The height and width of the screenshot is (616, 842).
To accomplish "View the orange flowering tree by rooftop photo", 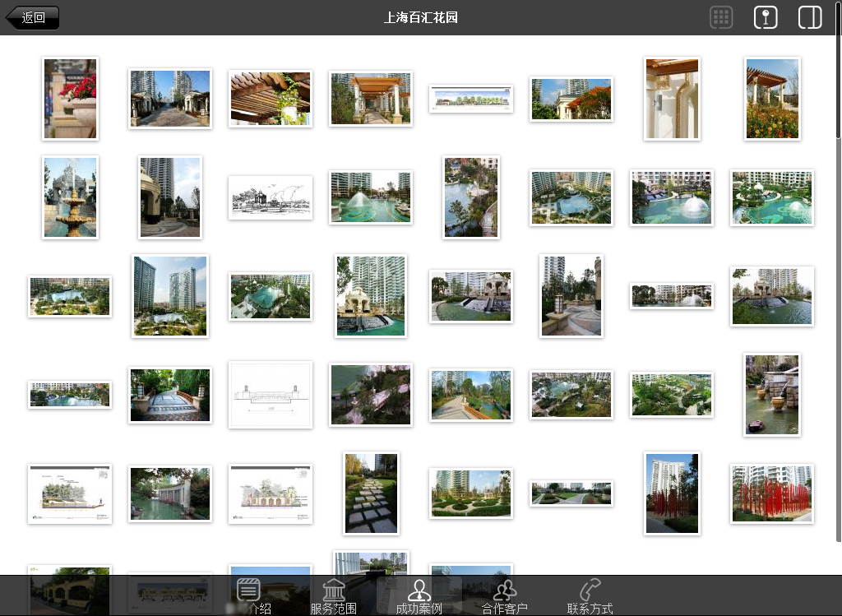I will click(571, 99).
